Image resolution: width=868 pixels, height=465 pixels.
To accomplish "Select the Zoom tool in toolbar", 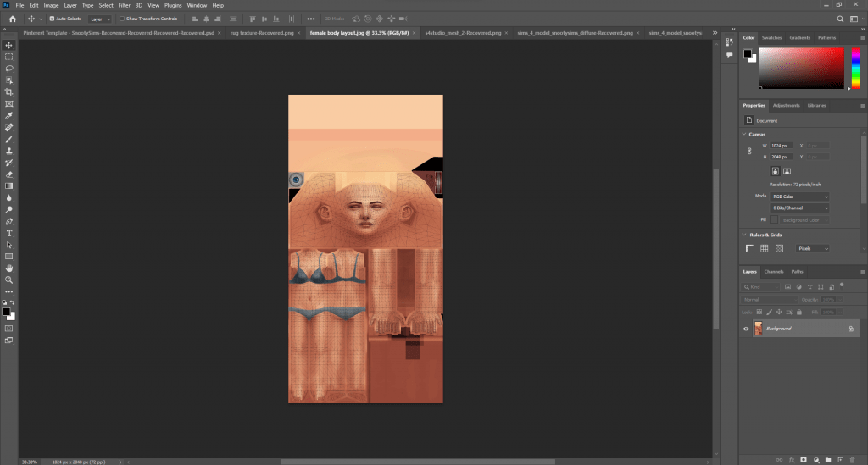I will [9, 280].
